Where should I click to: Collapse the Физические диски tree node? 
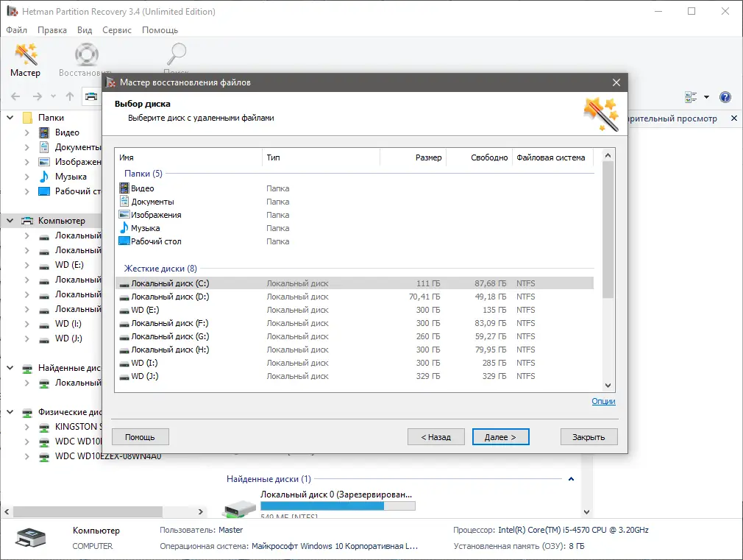[x=10, y=411]
